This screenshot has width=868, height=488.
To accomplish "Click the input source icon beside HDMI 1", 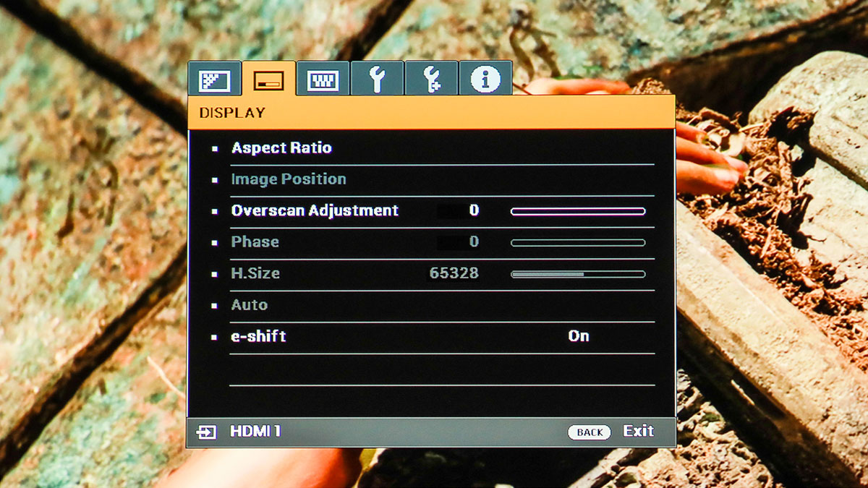I will (x=207, y=432).
